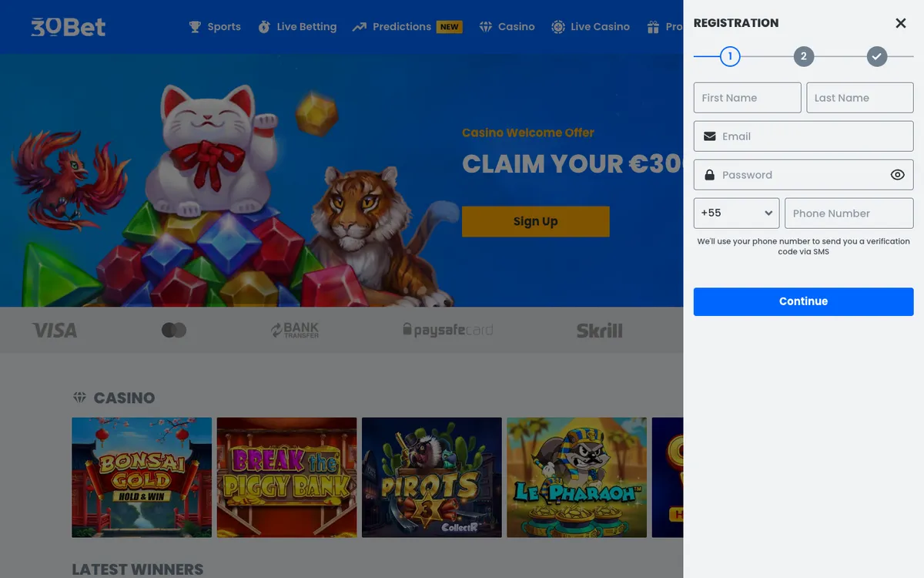Screen dimensions: 924x578
Task: Toggle password visibility eye icon
Action: pos(897,175)
